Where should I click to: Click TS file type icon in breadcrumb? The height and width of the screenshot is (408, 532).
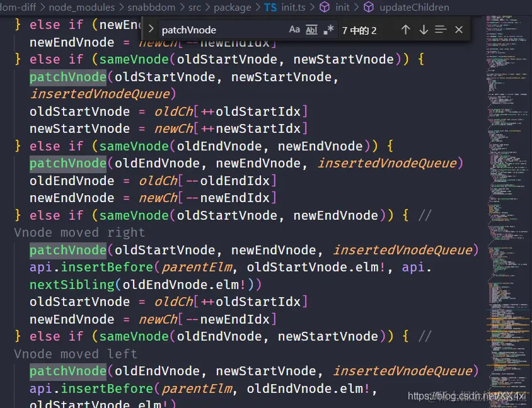pos(270,7)
